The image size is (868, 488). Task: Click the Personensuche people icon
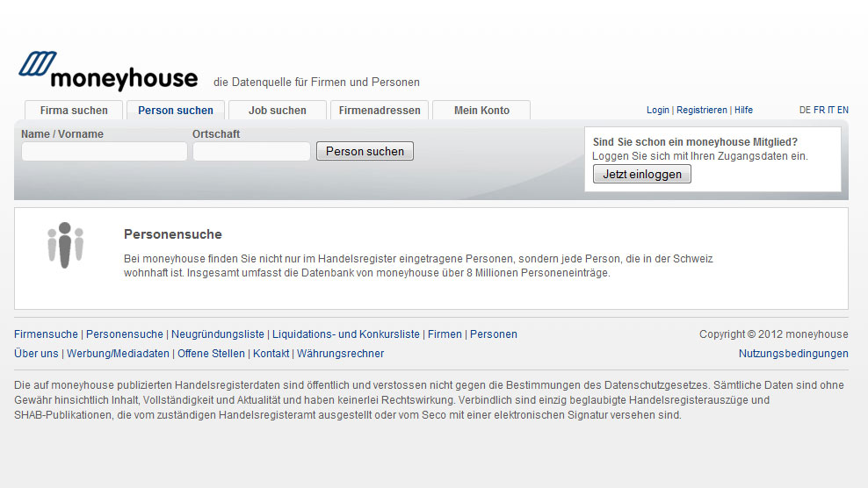65,246
